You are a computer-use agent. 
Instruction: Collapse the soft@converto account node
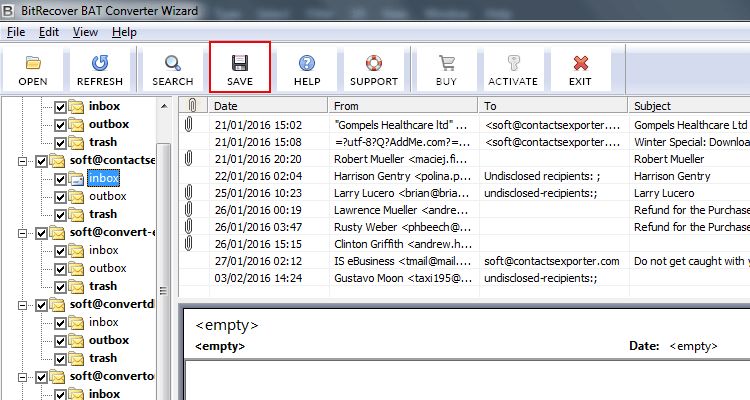(22, 378)
